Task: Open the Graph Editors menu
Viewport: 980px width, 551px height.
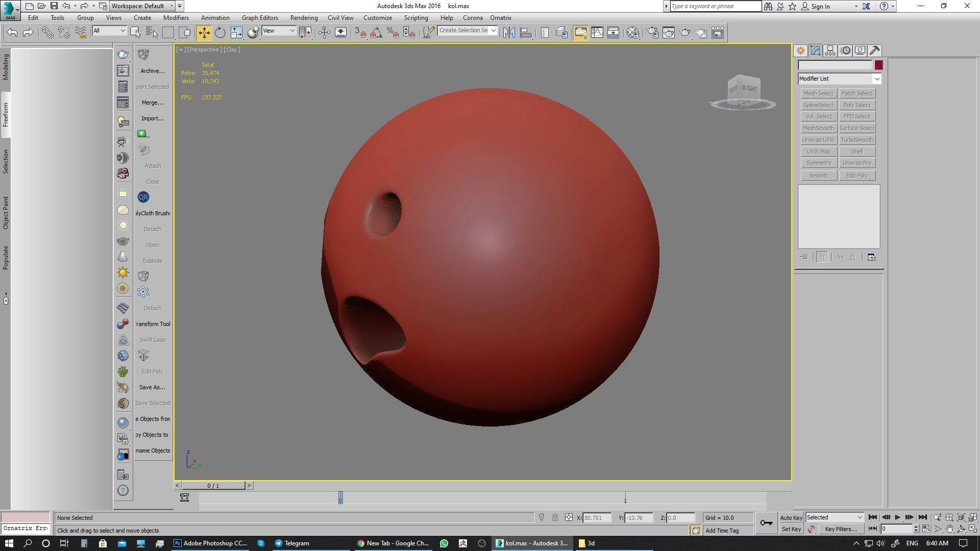Action: click(x=260, y=18)
